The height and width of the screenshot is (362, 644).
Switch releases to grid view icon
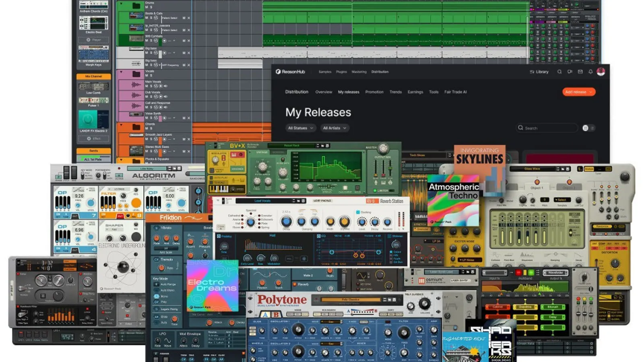coord(585,128)
